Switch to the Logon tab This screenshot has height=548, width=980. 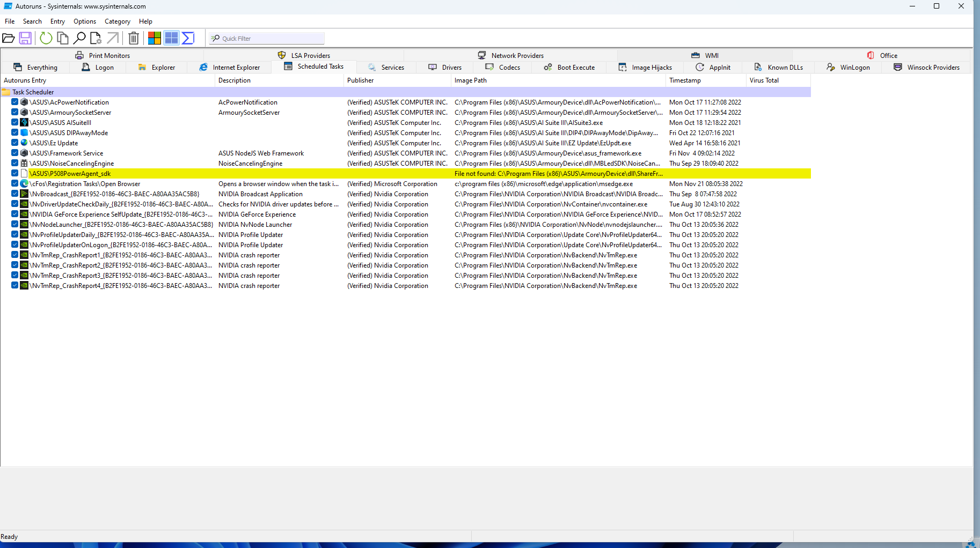[98, 68]
